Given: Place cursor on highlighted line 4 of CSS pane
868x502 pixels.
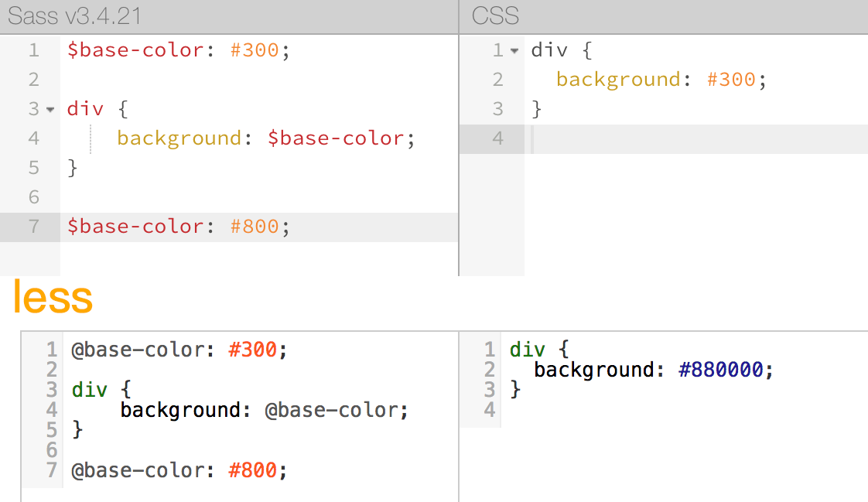Looking at the screenshot, I should coord(695,138).
